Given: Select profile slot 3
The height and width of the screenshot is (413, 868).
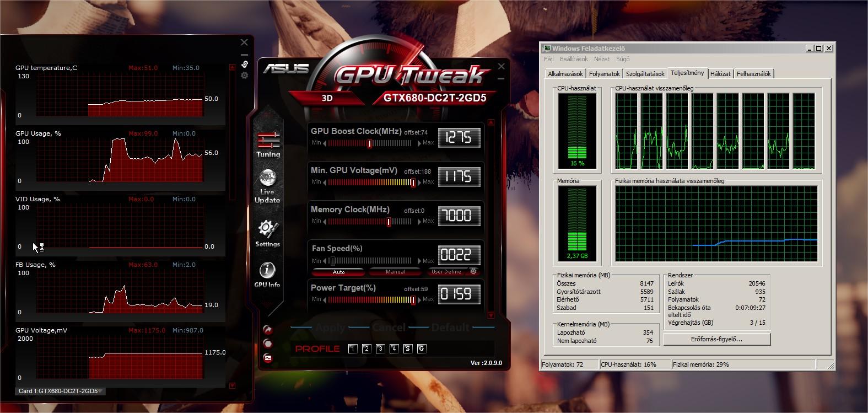Looking at the screenshot, I should (380, 348).
